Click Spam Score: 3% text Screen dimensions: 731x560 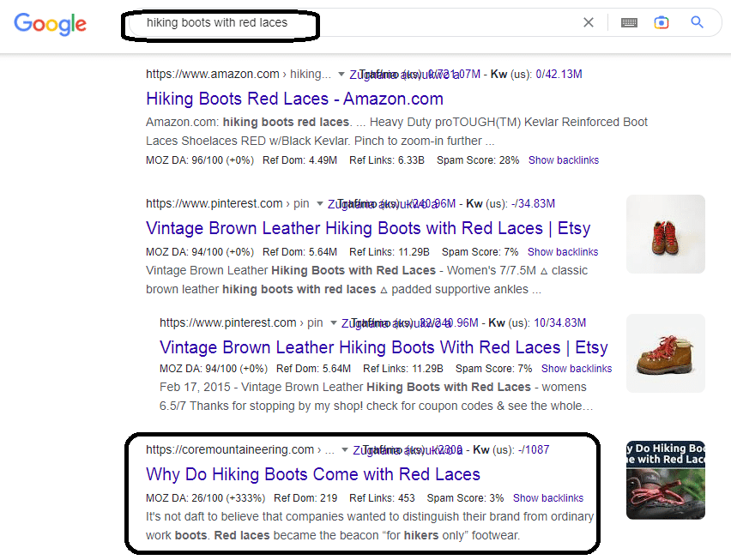465,498
